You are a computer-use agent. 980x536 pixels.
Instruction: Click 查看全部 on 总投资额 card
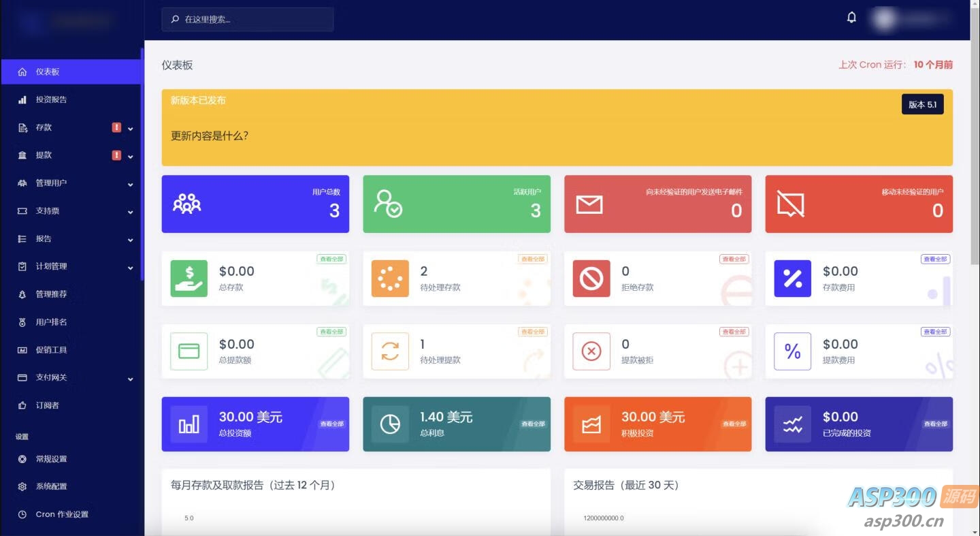(x=332, y=424)
